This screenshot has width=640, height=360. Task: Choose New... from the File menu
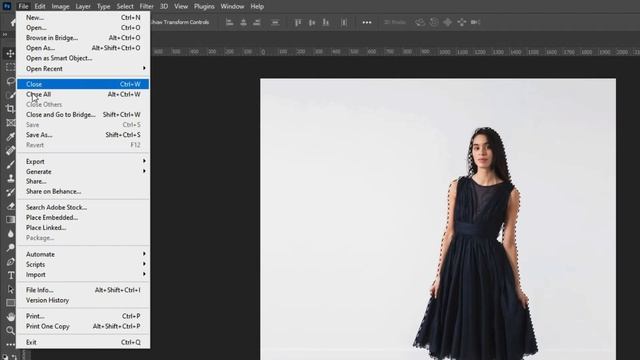(83, 18)
